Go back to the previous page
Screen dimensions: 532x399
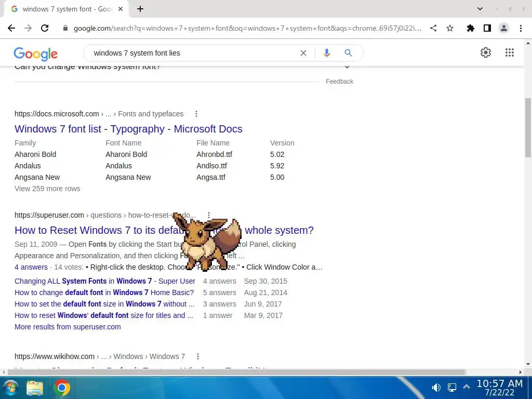pos(11,28)
